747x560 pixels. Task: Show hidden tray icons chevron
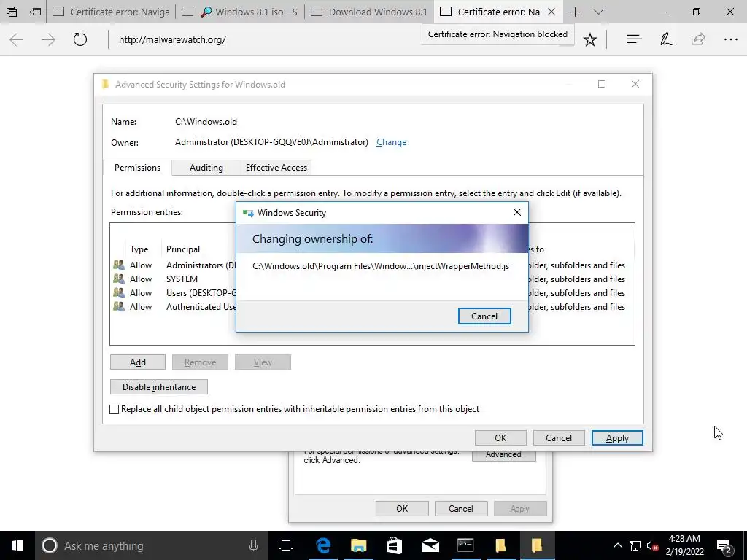tap(617, 545)
